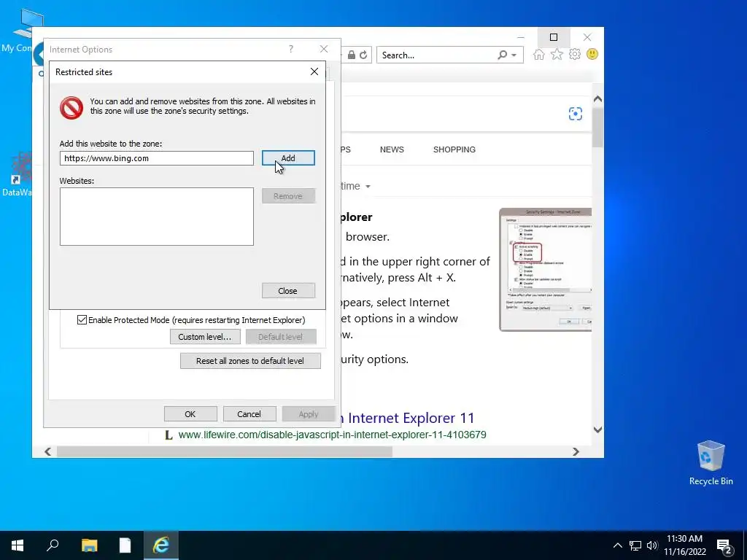The width and height of the screenshot is (747, 560).
Task: Click the search magnifier icon in IE
Action: tap(502, 55)
